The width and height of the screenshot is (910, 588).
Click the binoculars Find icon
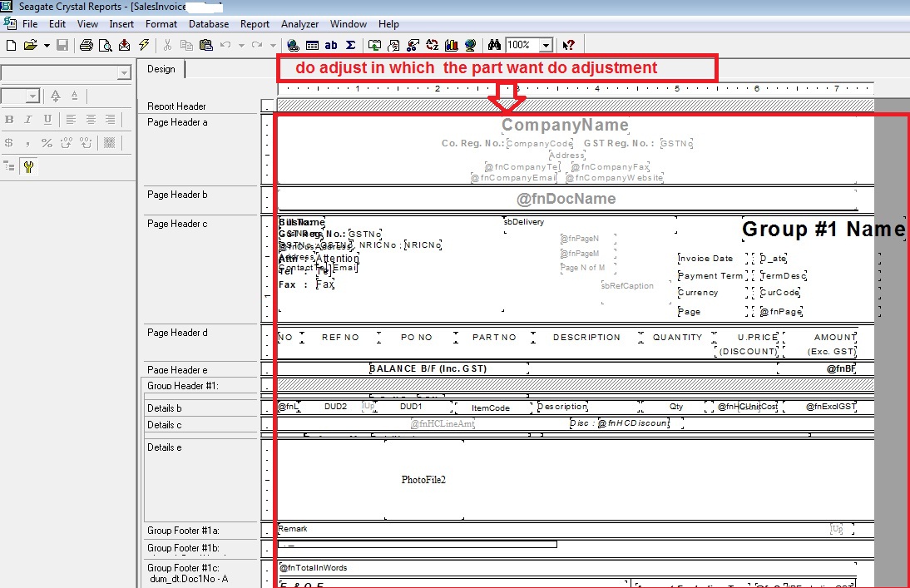(x=494, y=45)
